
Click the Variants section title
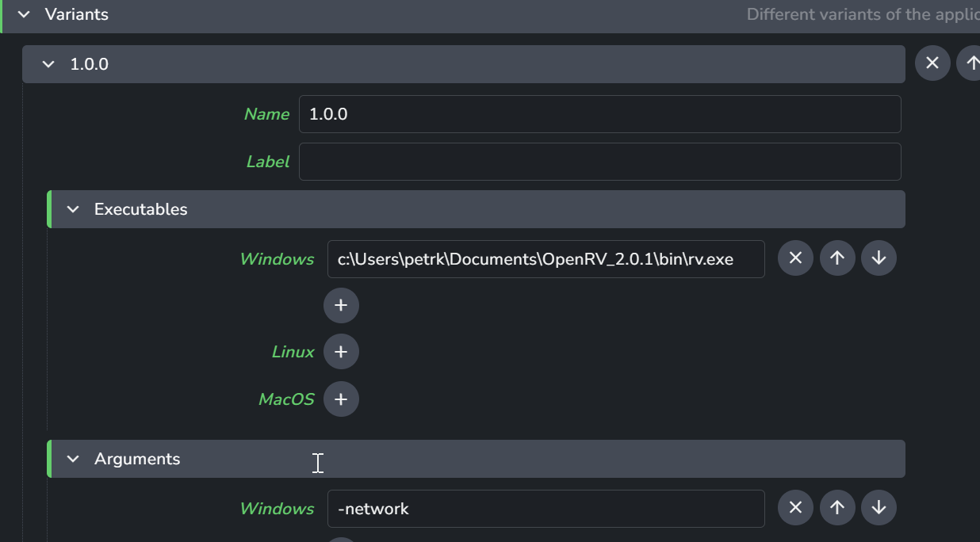coord(77,14)
